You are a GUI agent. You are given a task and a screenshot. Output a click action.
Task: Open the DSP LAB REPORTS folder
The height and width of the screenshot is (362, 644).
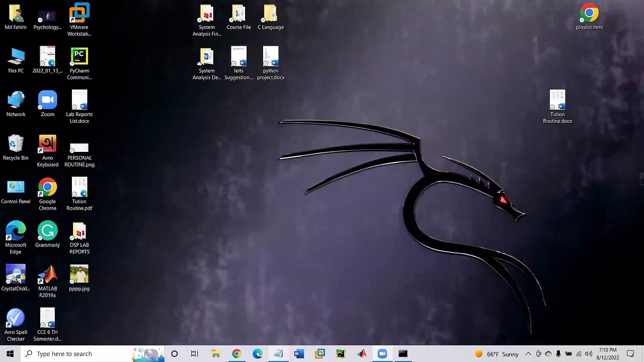coord(79,238)
